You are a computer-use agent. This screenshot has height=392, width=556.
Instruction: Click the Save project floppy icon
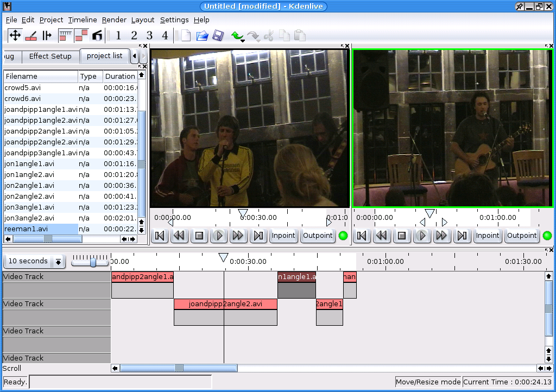[218, 36]
